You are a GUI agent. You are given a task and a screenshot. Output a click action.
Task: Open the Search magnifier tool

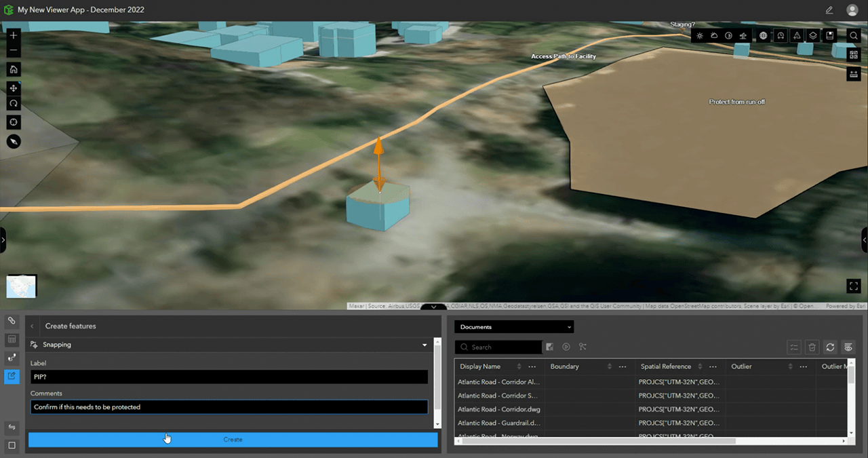pyautogui.click(x=853, y=35)
